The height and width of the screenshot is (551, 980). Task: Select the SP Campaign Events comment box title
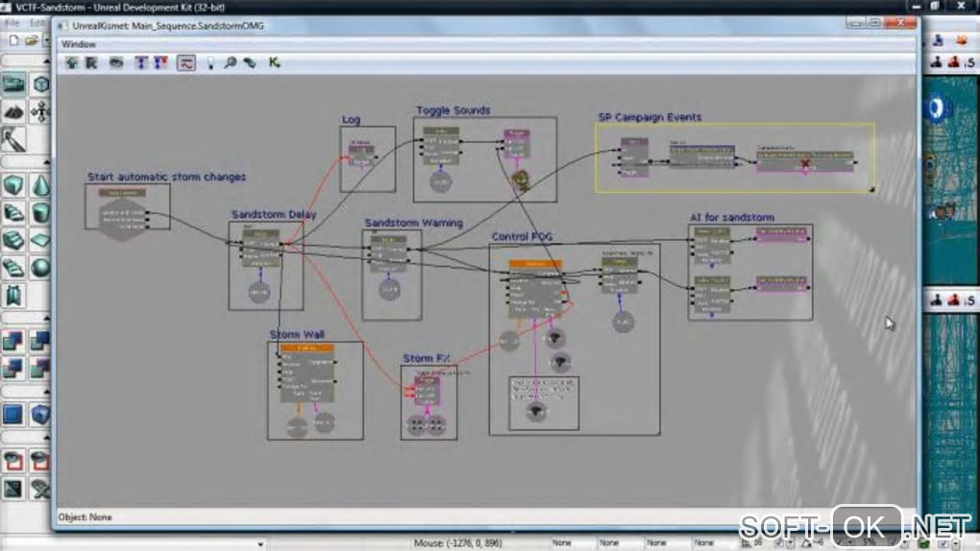(649, 117)
